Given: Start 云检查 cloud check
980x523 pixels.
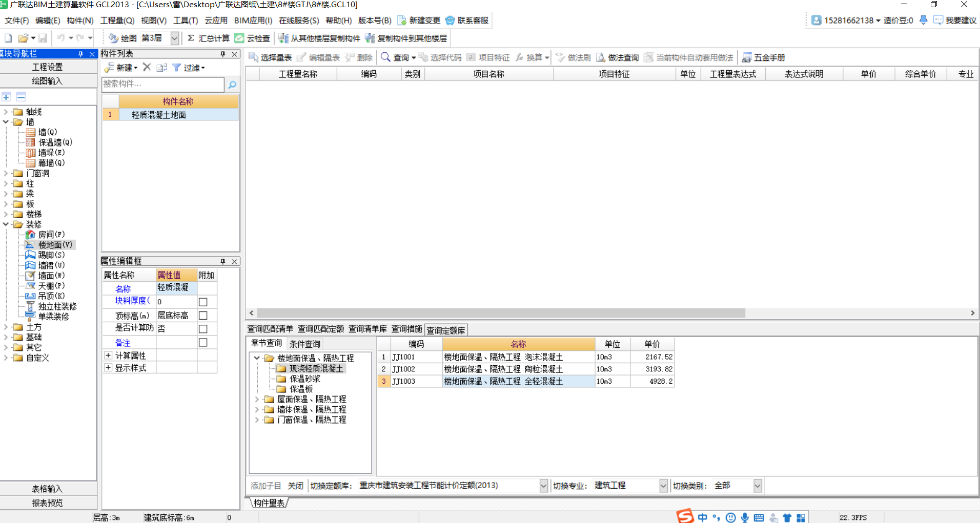Looking at the screenshot, I should click(252, 38).
